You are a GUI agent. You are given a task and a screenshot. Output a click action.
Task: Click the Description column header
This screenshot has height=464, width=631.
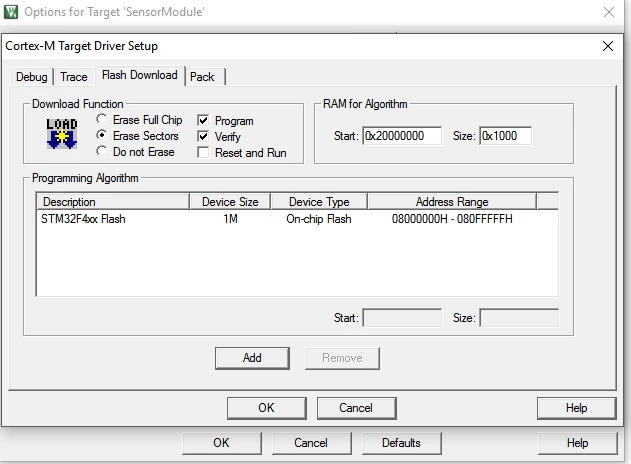113,201
